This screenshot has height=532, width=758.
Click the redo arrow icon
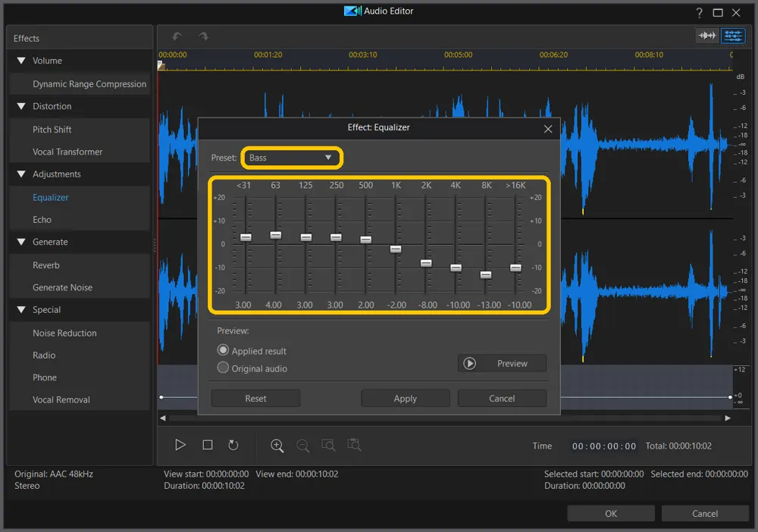(203, 36)
